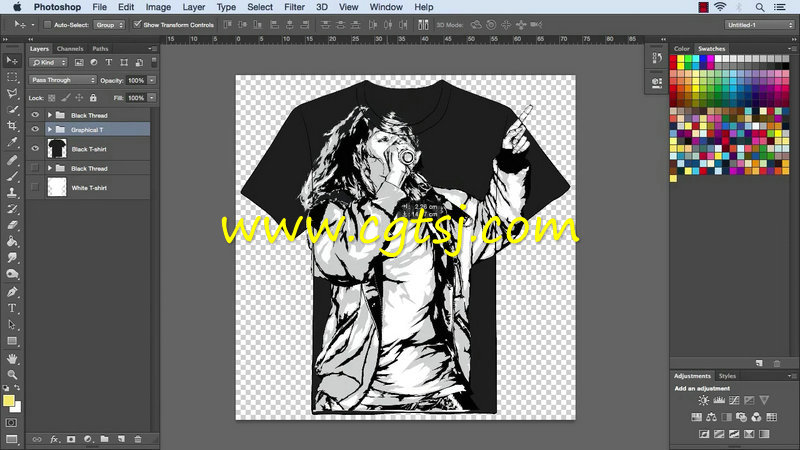Click the Opacity 100% field
This screenshot has height=450, width=800.
pos(136,80)
